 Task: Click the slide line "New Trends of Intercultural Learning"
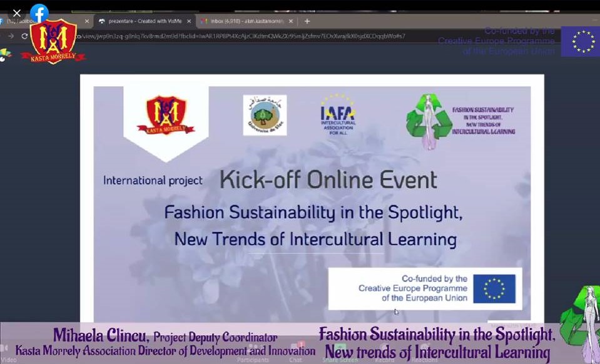tap(316, 240)
